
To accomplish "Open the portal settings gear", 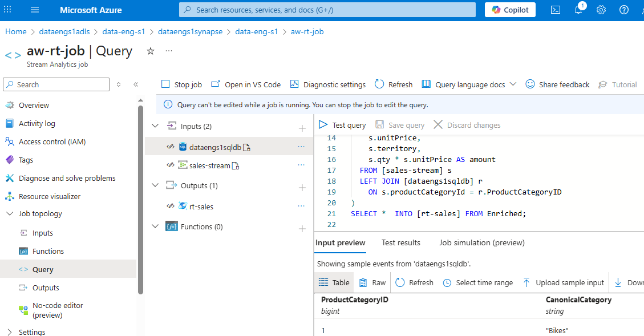I will [x=601, y=10].
